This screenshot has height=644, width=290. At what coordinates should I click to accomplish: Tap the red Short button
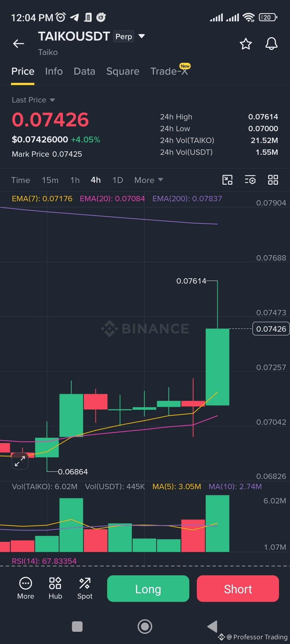click(x=238, y=589)
